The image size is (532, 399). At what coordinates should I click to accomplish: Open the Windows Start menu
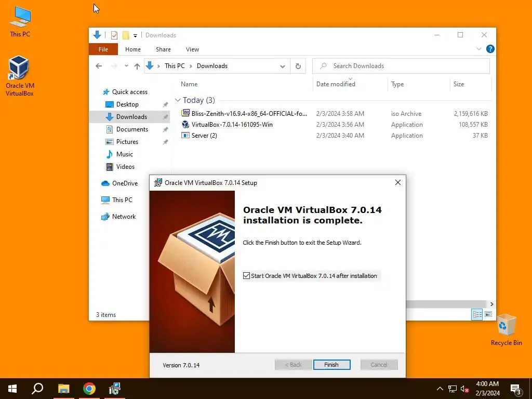12,389
